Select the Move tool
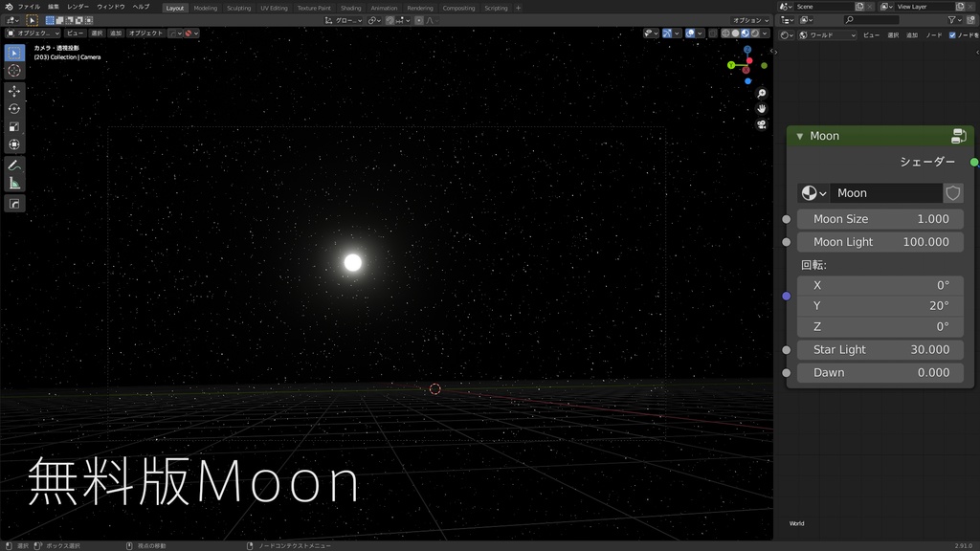The image size is (980, 551). pyautogui.click(x=13, y=92)
